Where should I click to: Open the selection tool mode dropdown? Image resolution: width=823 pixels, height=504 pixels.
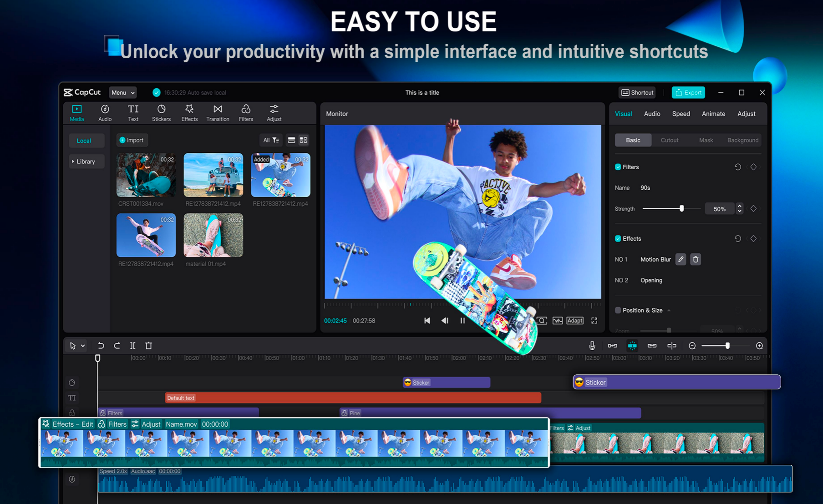[83, 346]
